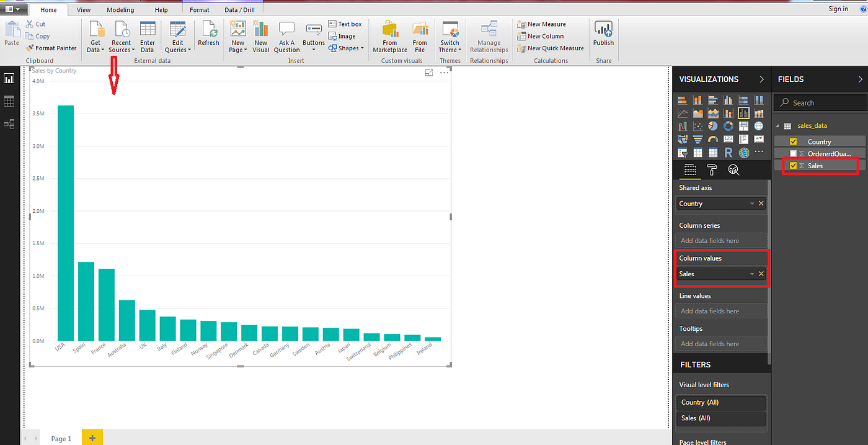Select the R script visual
The width and height of the screenshot is (868, 445).
click(728, 152)
